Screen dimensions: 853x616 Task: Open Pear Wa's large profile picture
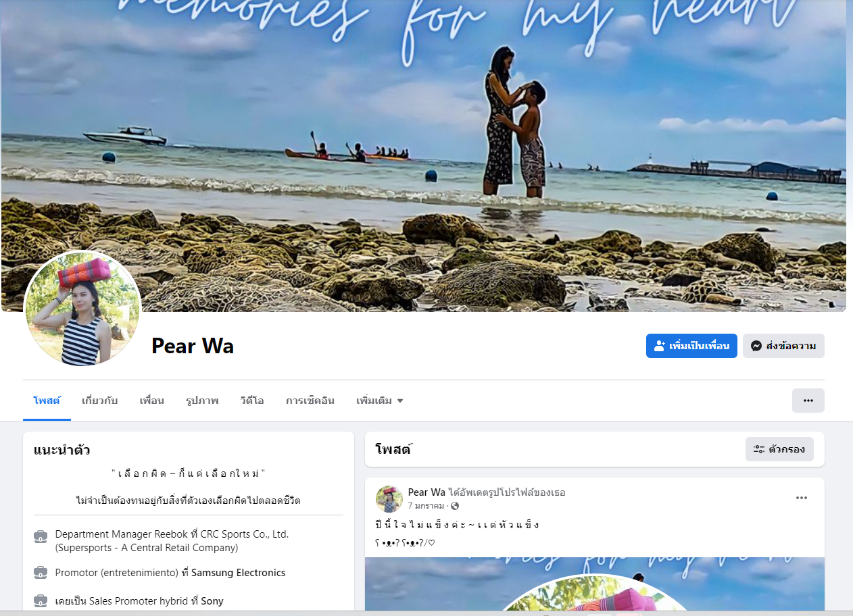pyautogui.click(x=82, y=309)
